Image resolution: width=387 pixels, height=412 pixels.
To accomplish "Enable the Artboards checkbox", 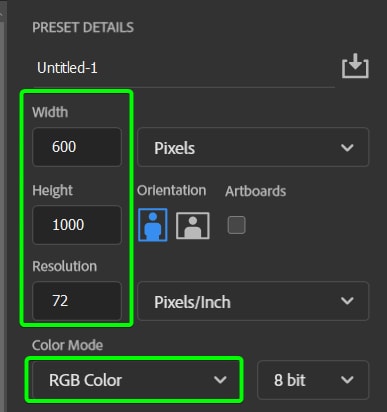I will pyautogui.click(x=237, y=225).
